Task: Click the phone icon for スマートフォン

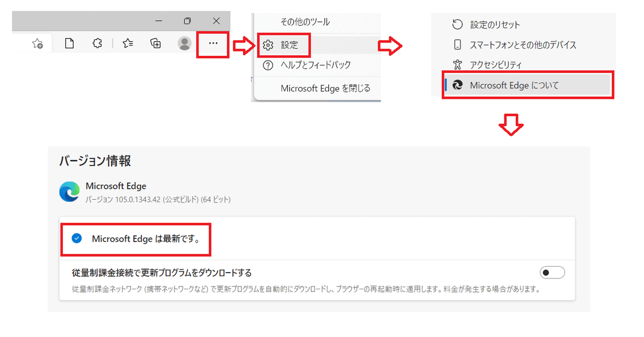Action: tap(457, 45)
